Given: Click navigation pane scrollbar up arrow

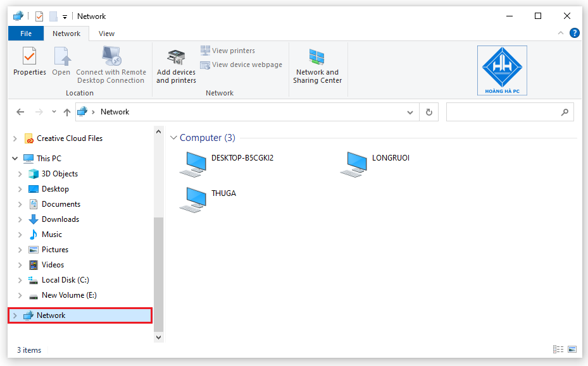Looking at the screenshot, I should coord(159,131).
